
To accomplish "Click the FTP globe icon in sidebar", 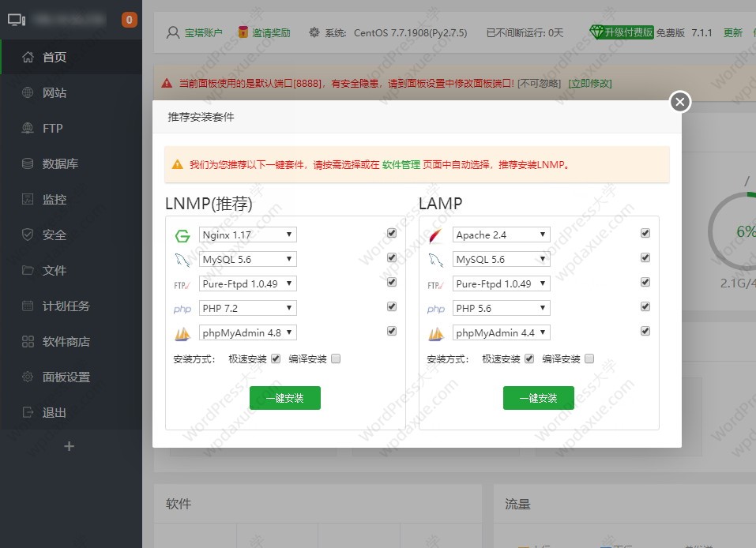I will click(x=28, y=128).
